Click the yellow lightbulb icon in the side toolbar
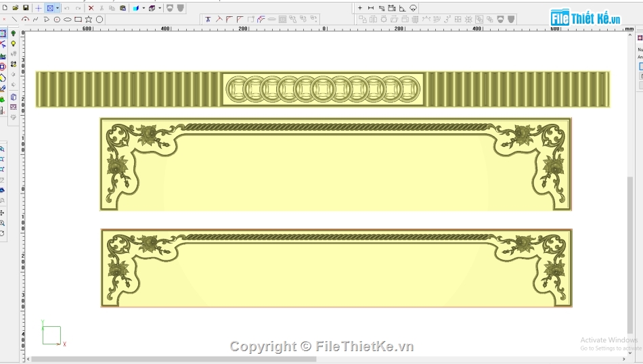643x364 pixels. 14,43
